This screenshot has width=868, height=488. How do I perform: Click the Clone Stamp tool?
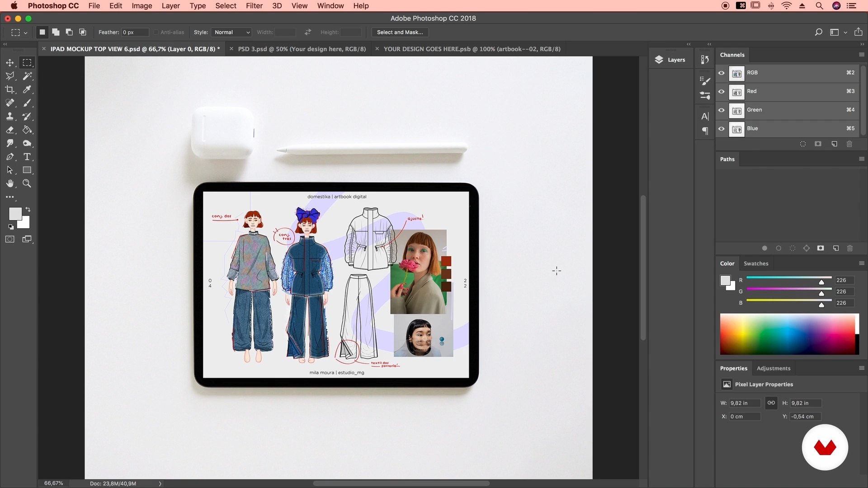[x=10, y=116]
